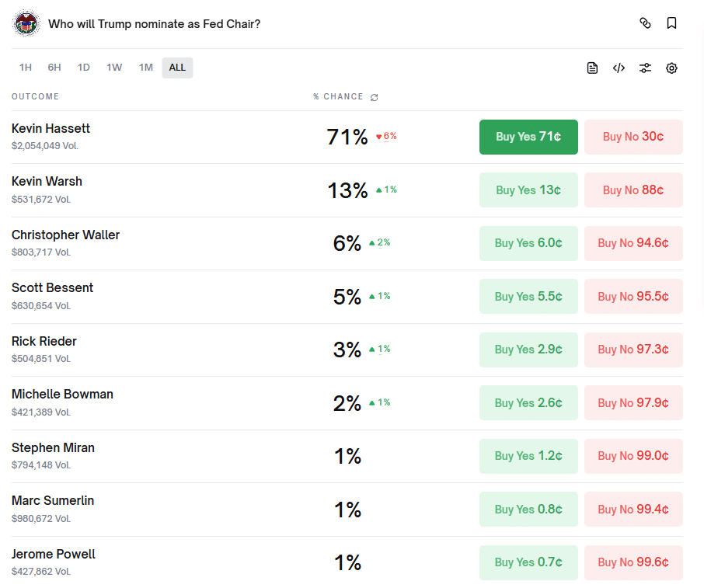704x588 pixels.
Task: Enable the 1M time range filter
Action: [x=145, y=68]
